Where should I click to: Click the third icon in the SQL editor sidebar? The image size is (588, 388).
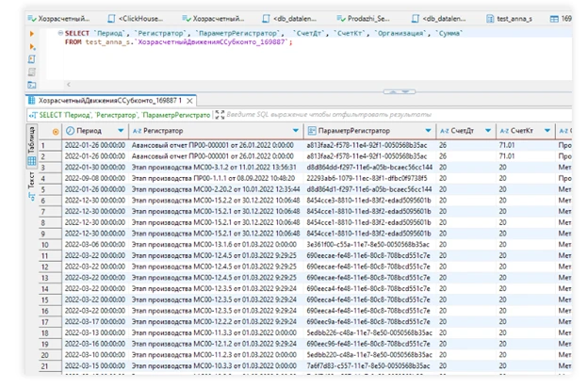31,58
